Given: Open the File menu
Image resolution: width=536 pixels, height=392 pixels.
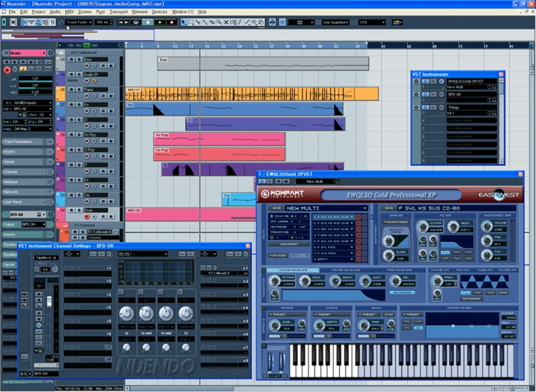Looking at the screenshot, I should point(12,11).
